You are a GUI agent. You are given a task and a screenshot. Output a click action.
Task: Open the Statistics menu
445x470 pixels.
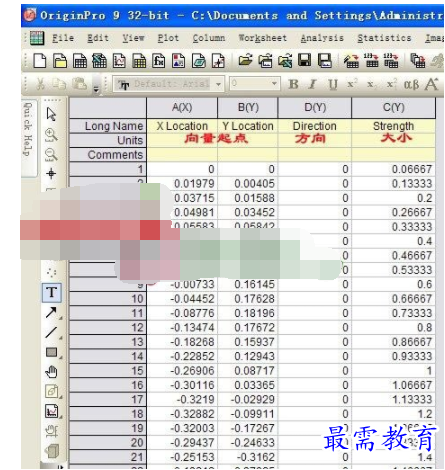pos(384,38)
